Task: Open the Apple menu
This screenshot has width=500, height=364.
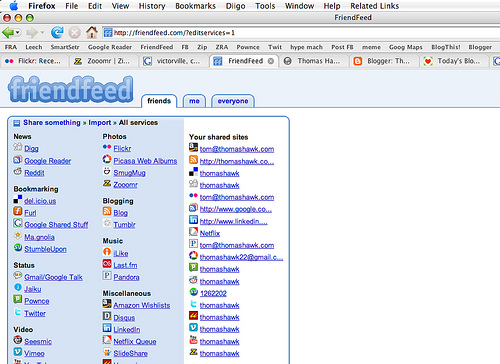Action: pos(14,6)
